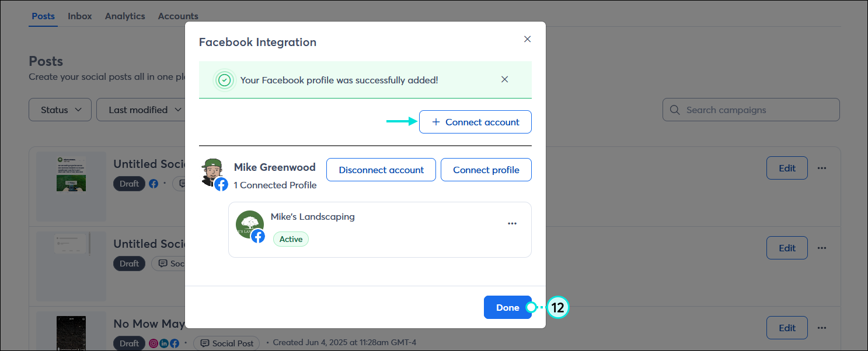Viewport: 868px width, 351px height.
Task: Click the green success checkmark icon
Action: click(x=225, y=80)
